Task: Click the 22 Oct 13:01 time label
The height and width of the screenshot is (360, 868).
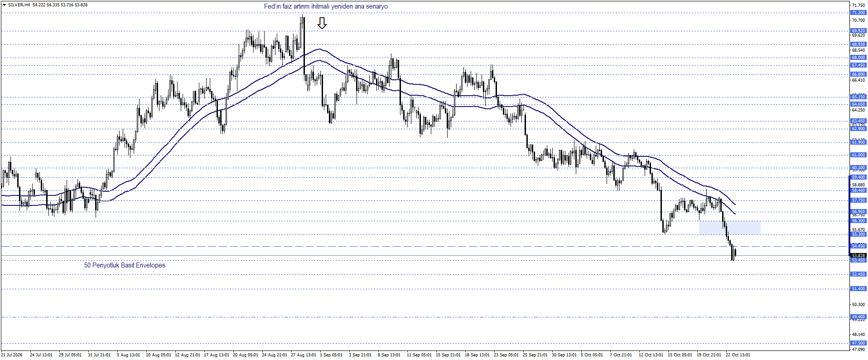Action: click(x=738, y=355)
